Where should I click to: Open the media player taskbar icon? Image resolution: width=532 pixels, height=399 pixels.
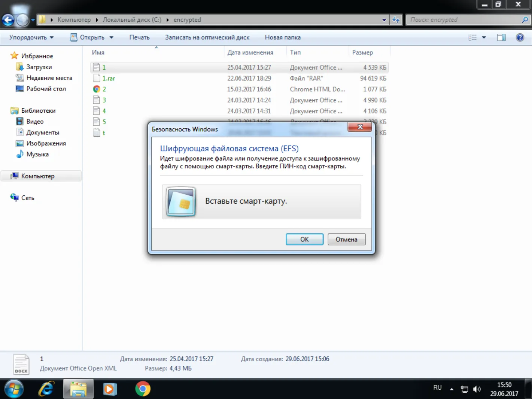110,389
